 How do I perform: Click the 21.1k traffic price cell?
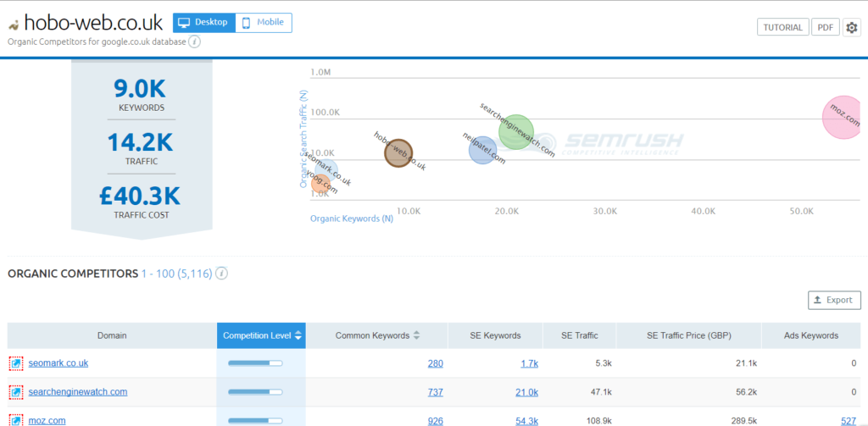point(747,363)
